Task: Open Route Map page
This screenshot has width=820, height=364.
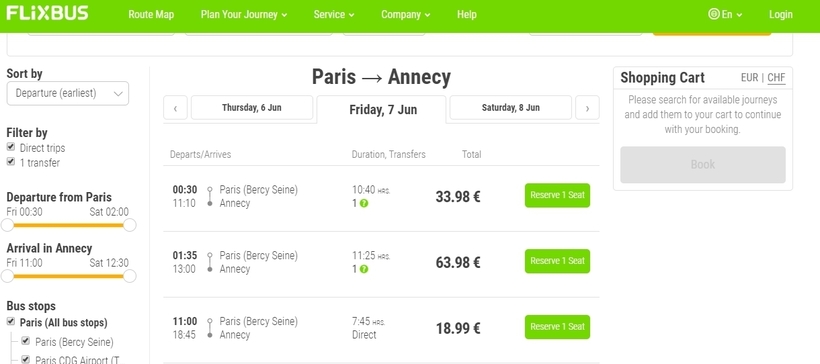Action: (x=151, y=15)
